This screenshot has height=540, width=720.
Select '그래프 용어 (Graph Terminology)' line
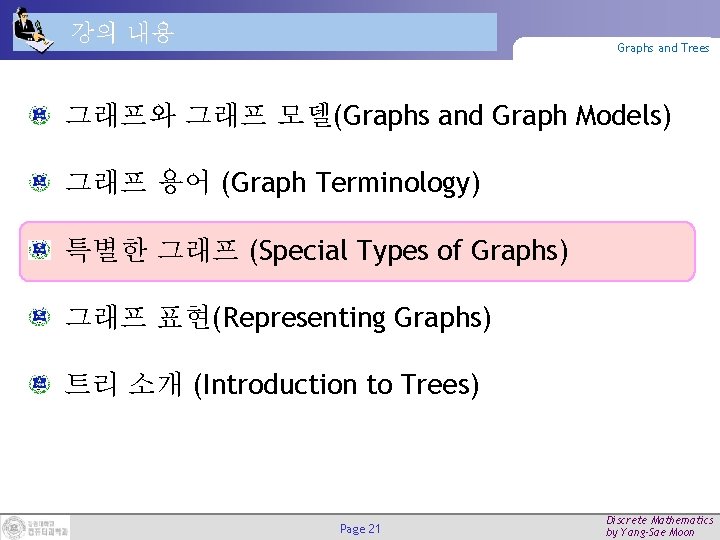tap(272, 183)
